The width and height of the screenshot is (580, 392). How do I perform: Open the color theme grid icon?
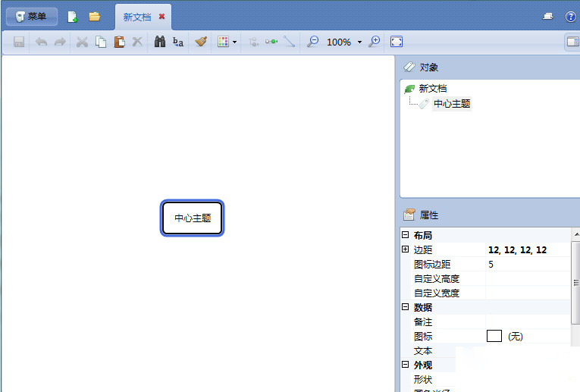pos(223,42)
